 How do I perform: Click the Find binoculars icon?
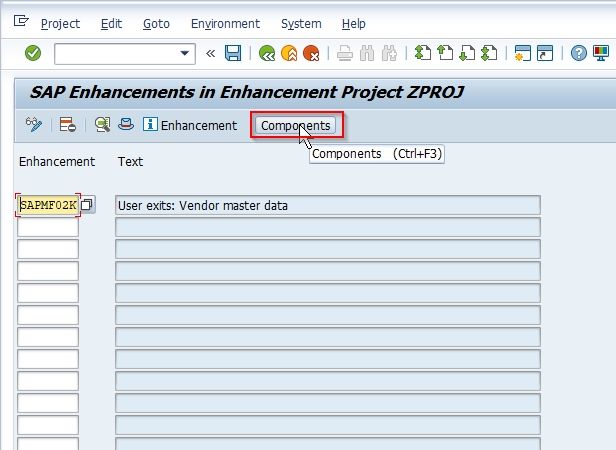coord(367,53)
